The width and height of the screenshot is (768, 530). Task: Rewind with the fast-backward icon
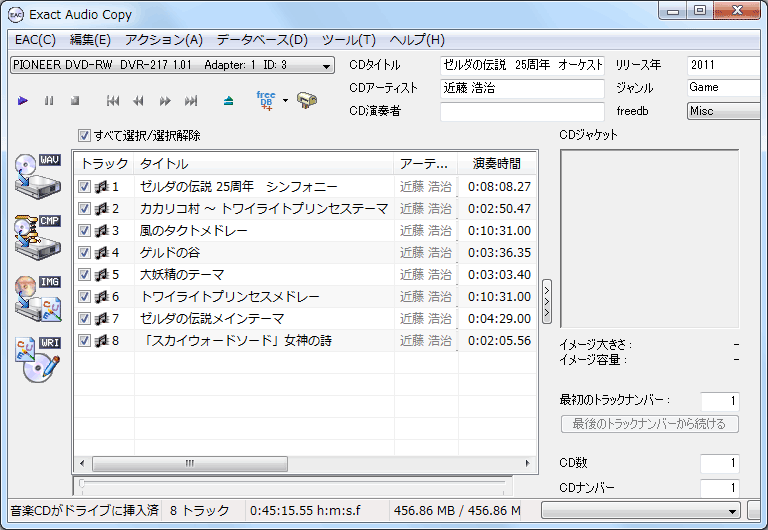(x=139, y=101)
